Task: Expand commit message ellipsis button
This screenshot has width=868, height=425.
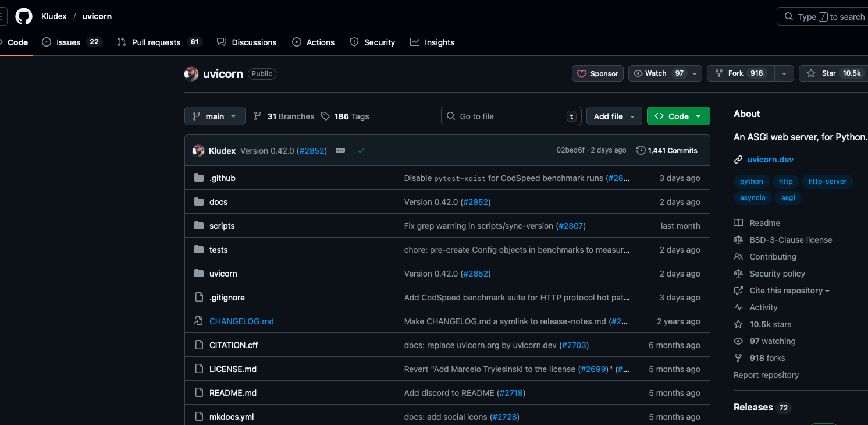Action: click(340, 151)
